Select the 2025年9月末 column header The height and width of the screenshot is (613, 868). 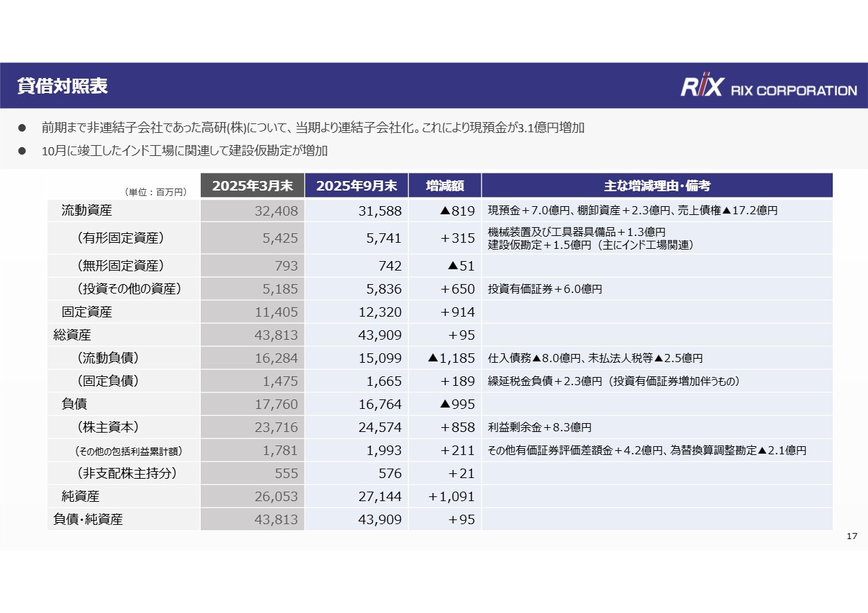357,186
